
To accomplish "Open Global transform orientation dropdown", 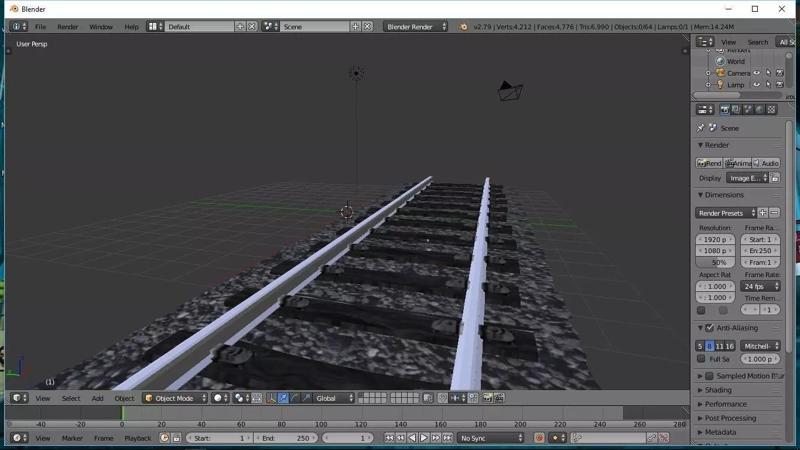I will coord(334,398).
